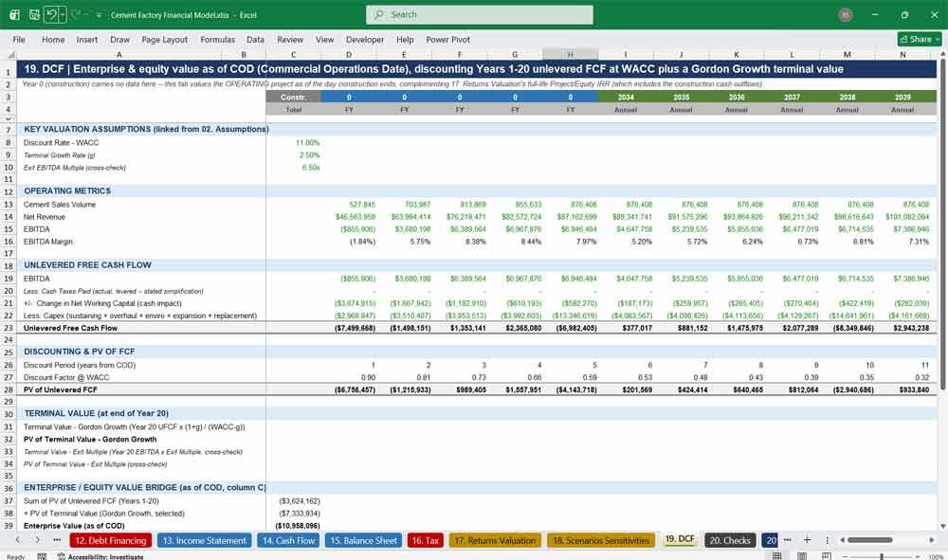Open the Data ribbon tab
Viewport: 948px width, 560px height.
tap(255, 39)
